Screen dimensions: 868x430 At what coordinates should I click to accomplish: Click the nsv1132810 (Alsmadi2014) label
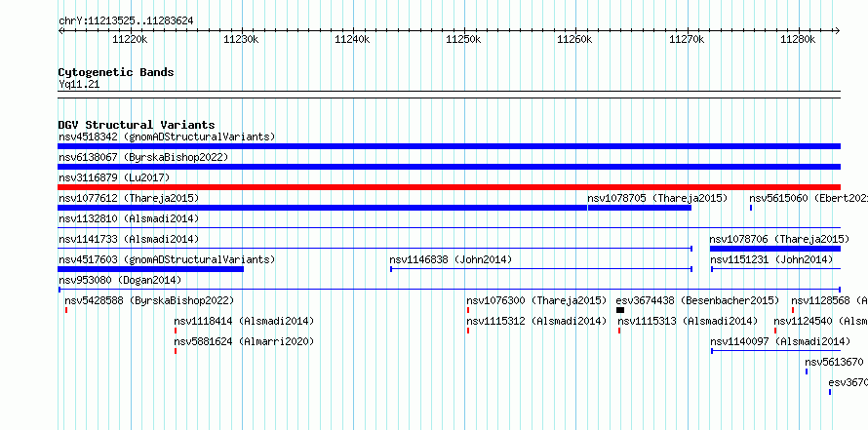[x=129, y=218]
